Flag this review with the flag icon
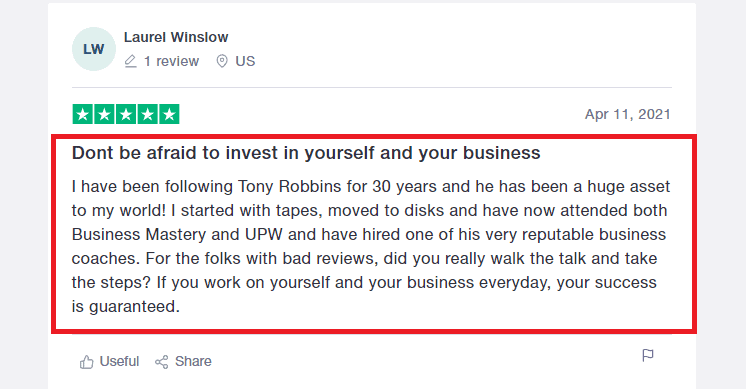Image resolution: width=746 pixels, height=389 pixels. [648, 355]
